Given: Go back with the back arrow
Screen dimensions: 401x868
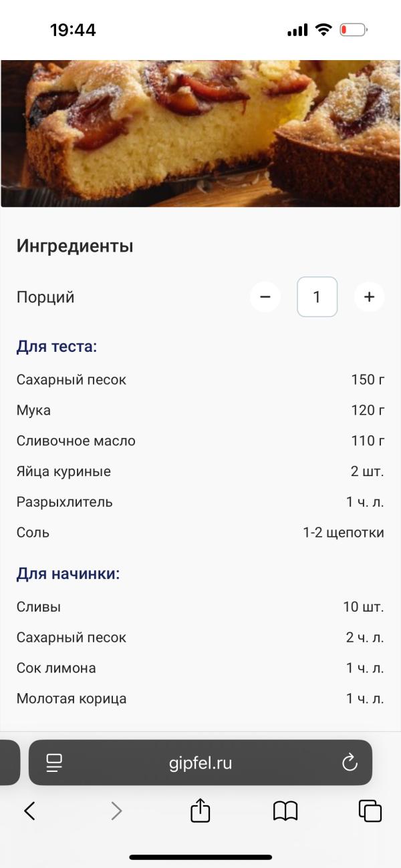Looking at the screenshot, I should click(x=29, y=811).
